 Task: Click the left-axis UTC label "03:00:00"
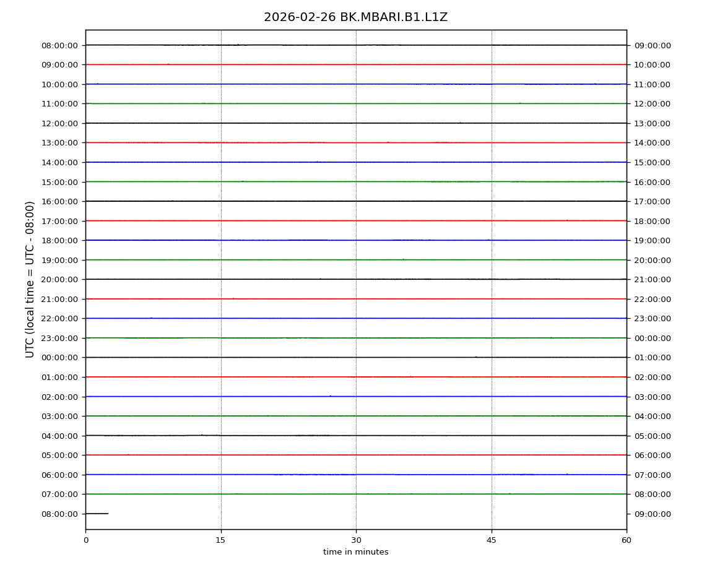[60, 416]
